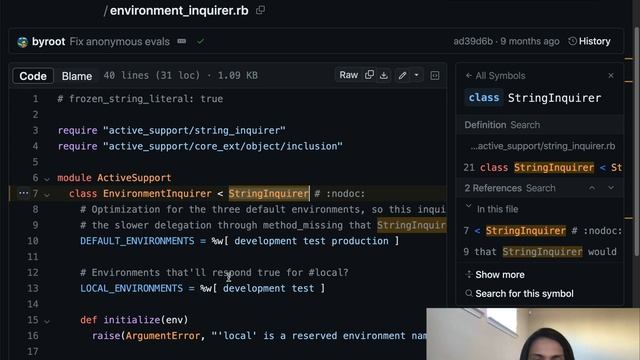Open byroot author link

pos(48,42)
